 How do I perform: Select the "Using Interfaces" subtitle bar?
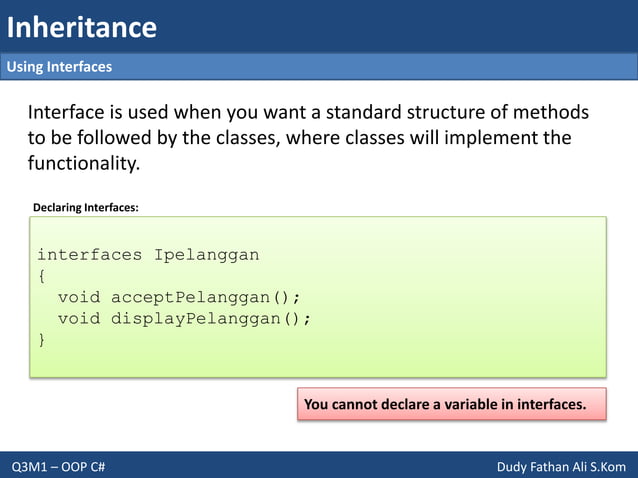(60, 67)
